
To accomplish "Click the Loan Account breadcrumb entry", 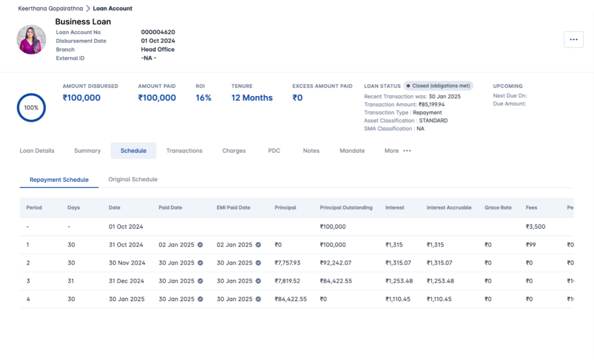I will [x=112, y=8].
